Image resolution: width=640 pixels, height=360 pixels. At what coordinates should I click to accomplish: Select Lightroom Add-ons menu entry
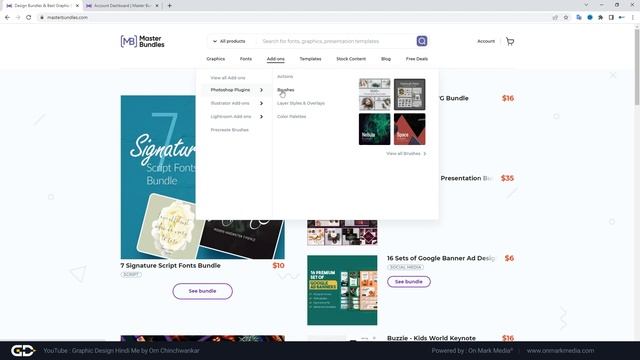[231, 117]
